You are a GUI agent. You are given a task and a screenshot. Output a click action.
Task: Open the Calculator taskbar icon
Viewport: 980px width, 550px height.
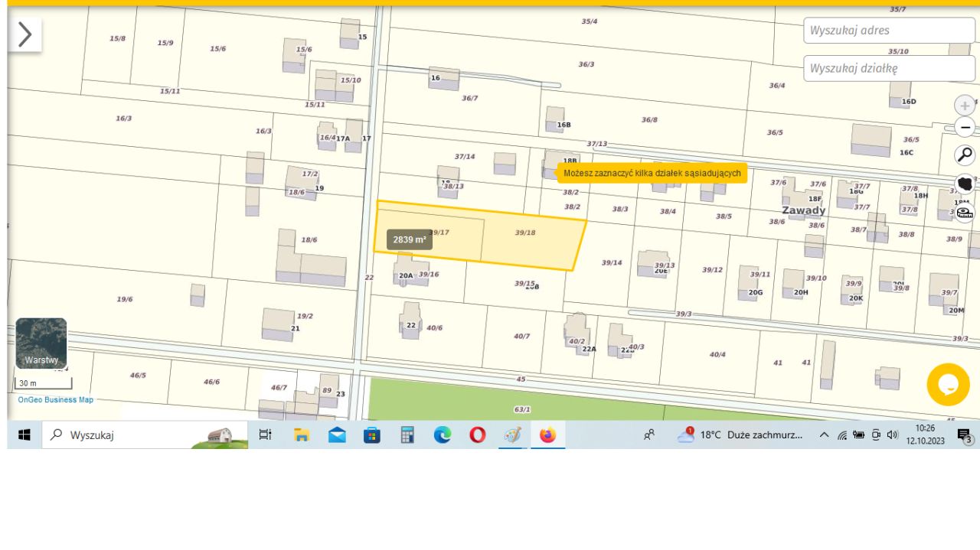407,435
